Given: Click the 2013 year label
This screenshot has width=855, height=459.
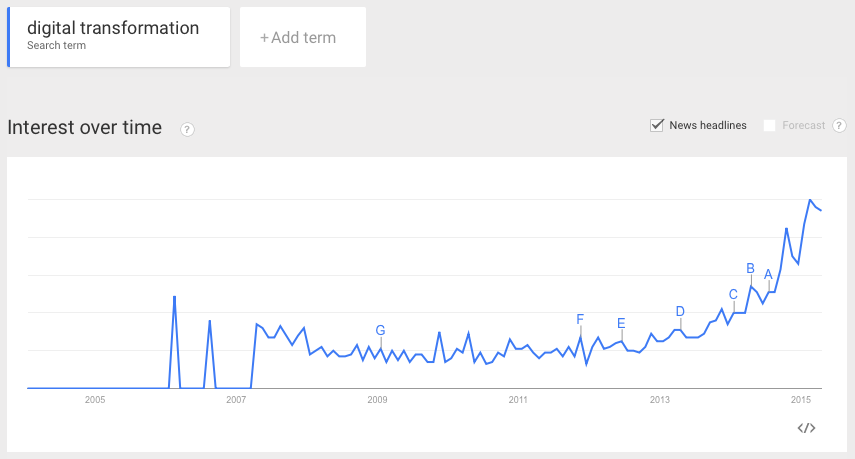Looking at the screenshot, I should [x=659, y=400].
